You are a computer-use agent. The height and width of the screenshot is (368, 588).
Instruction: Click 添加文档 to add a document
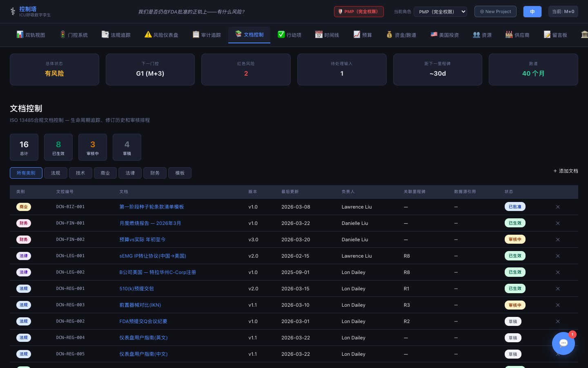(x=566, y=171)
